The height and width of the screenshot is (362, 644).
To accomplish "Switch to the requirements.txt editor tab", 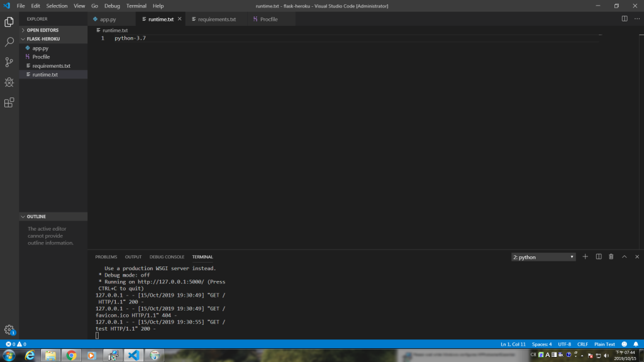I will pos(216,19).
